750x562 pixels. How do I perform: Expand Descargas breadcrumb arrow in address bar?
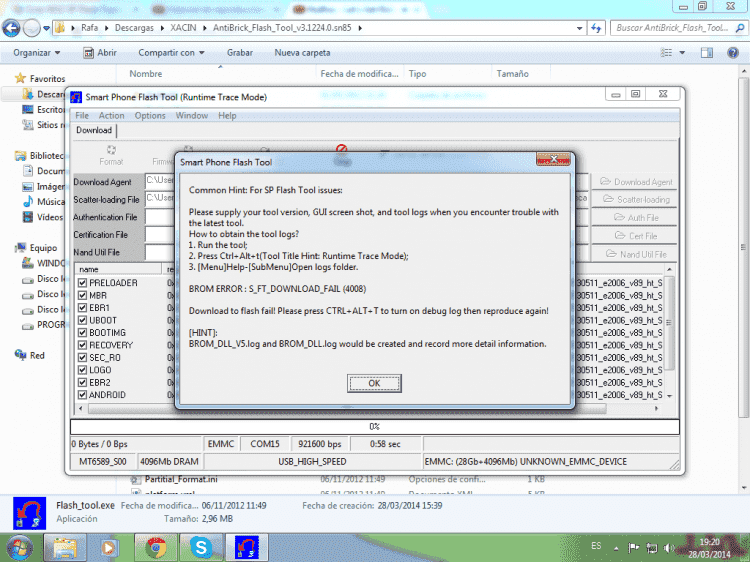(162, 28)
